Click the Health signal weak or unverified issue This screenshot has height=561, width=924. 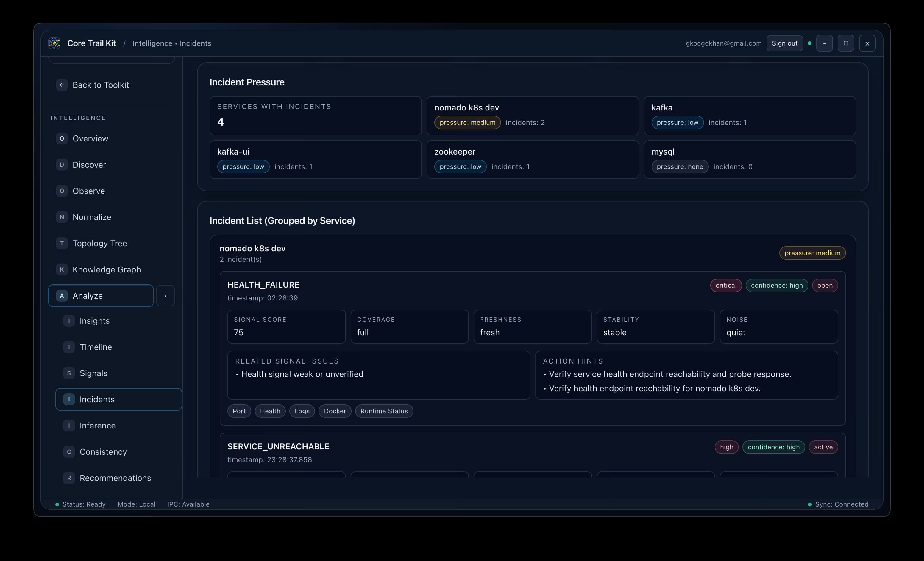tap(302, 374)
